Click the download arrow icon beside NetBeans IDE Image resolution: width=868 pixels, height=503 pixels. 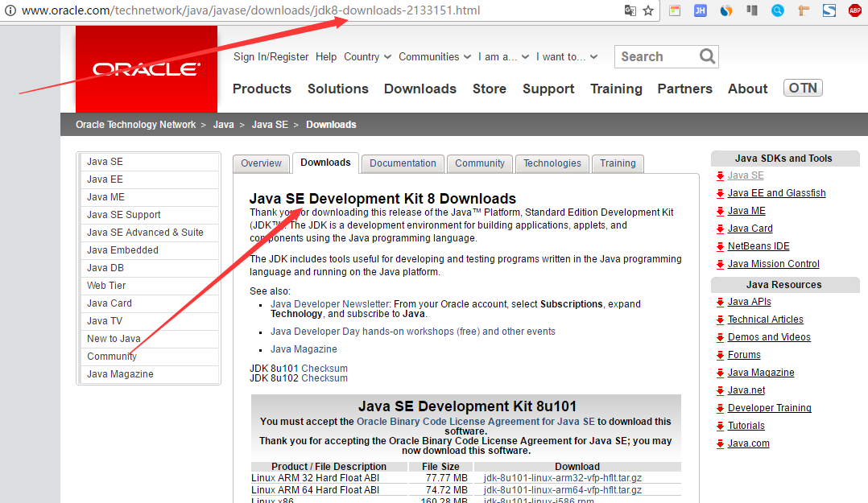pyautogui.click(x=720, y=247)
